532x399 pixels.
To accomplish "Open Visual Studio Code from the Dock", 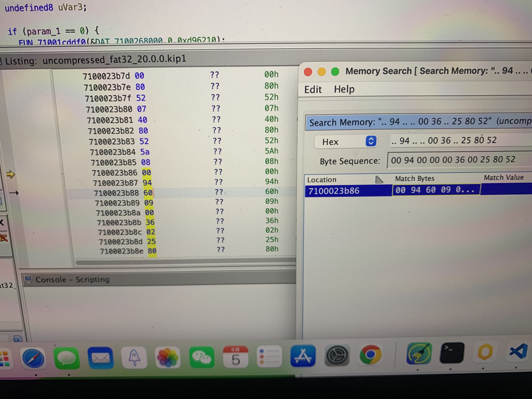I will coord(519,351).
